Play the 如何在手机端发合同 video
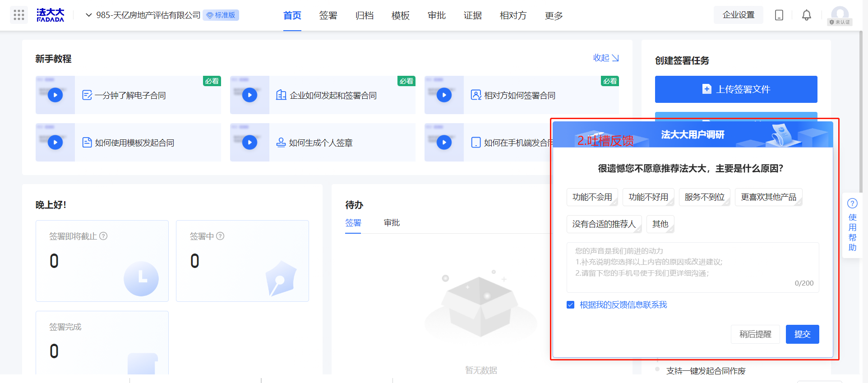 click(x=444, y=142)
